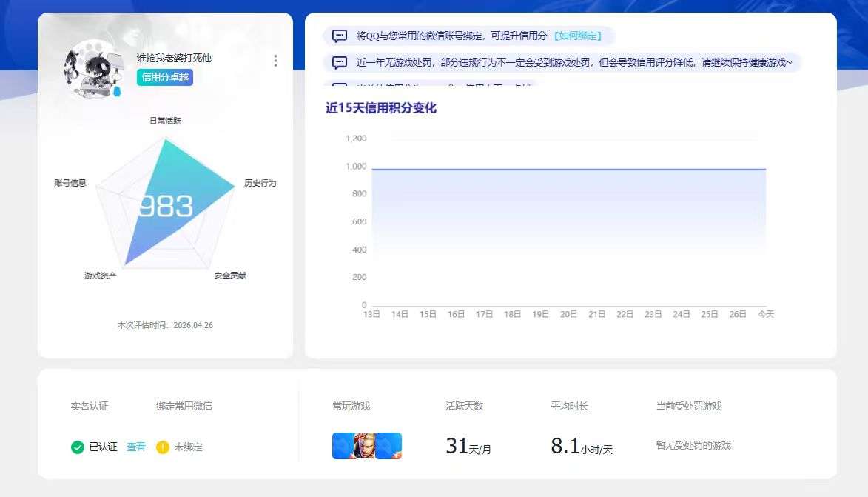
Task: Click the chat bubble icon on the penalty warning notice
Action: pyautogui.click(x=340, y=64)
